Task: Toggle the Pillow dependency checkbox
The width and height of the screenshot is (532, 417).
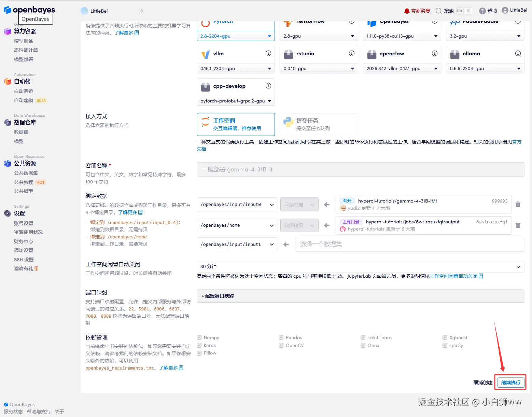Action: [x=199, y=353]
